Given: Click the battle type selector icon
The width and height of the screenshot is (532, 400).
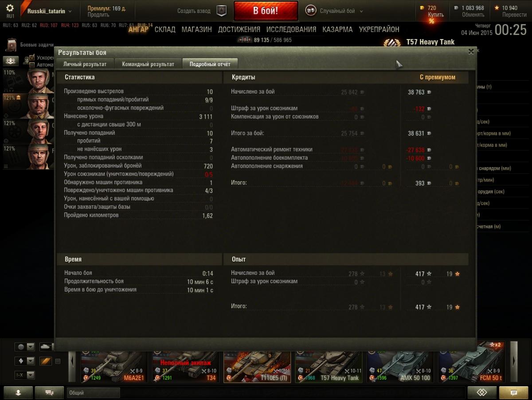Looking at the screenshot, I should [x=311, y=11].
